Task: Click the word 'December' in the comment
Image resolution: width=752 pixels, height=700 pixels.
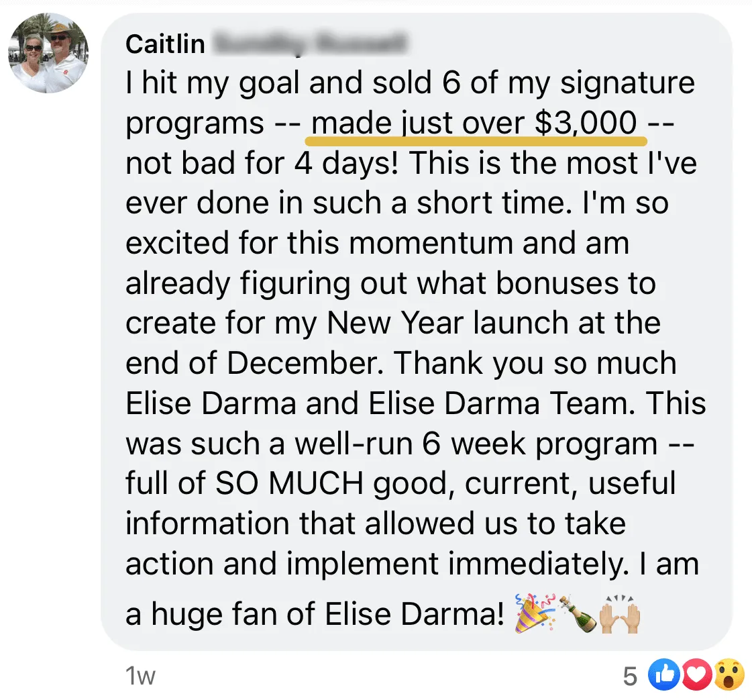Action: [x=305, y=362]
